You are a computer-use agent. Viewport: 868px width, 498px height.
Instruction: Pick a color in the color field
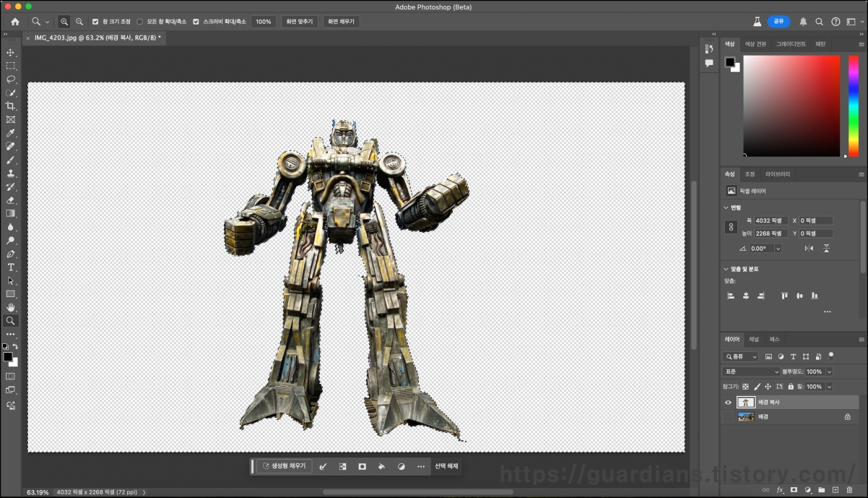point(791,105)
